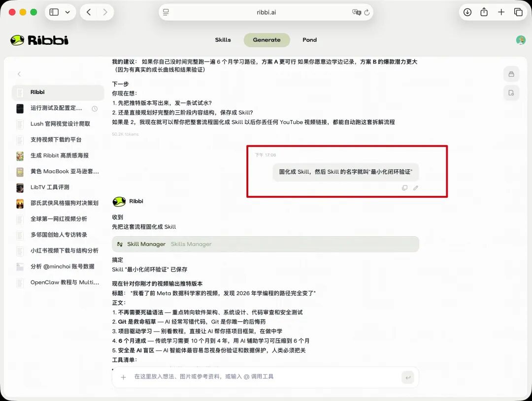Open the Pond tab

(309, 40)
